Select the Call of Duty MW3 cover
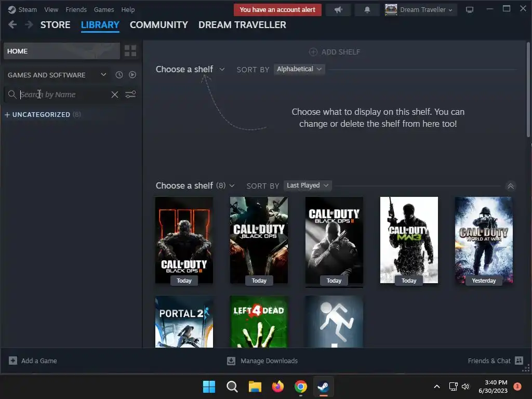The height and width of the screenshot is (399, 532). click(409, 240)
